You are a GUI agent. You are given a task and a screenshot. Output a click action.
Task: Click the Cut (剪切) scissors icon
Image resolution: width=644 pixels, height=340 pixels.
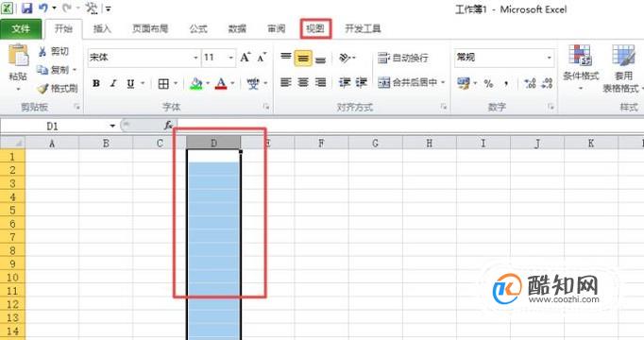(x=42, y=52)
